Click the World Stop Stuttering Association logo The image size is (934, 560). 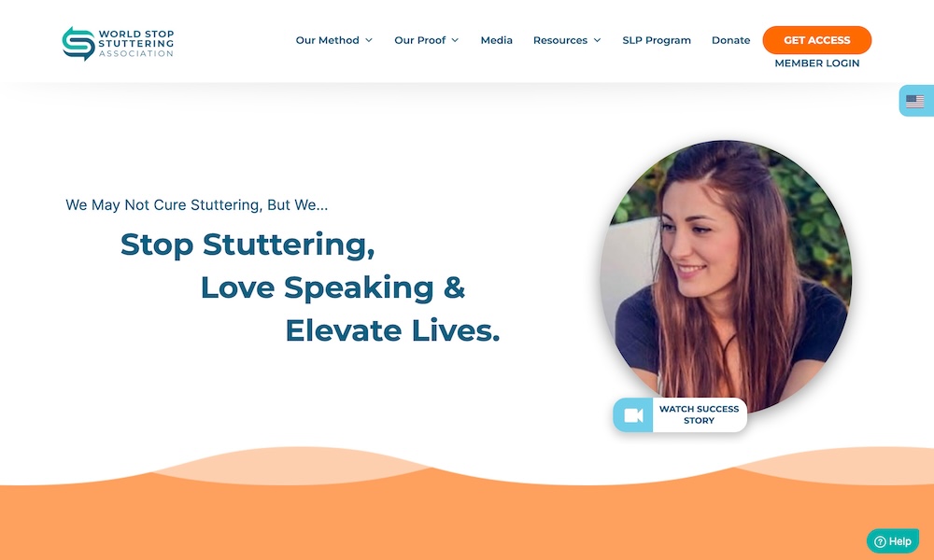(x=118, y=44)
